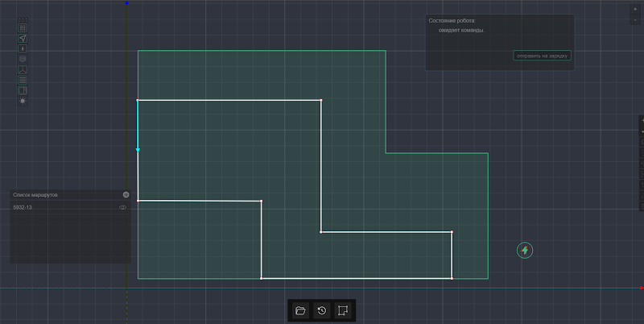Select route 5932-13 in the list
The image size is (644, 324).
70,208
